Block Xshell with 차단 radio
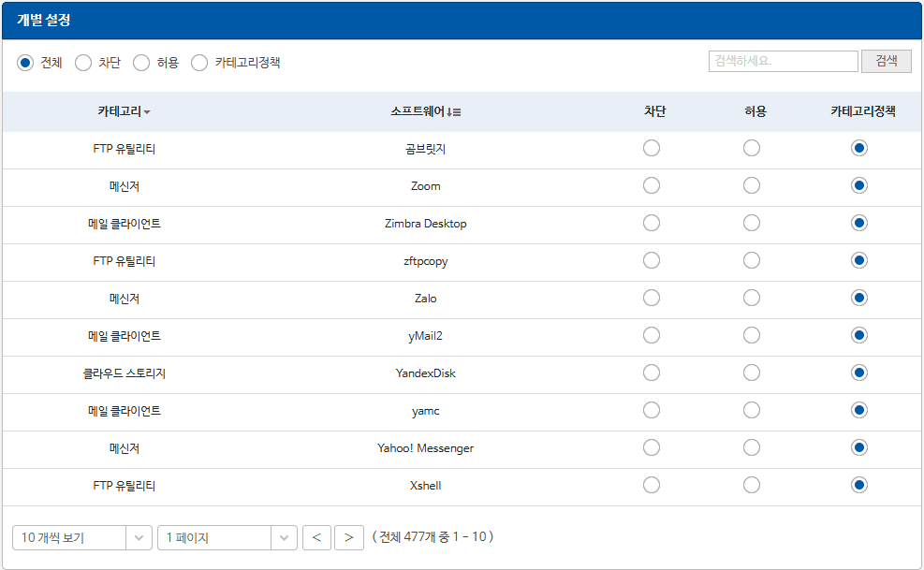This screenshot has width=924, height=570. tap(652, 485)
